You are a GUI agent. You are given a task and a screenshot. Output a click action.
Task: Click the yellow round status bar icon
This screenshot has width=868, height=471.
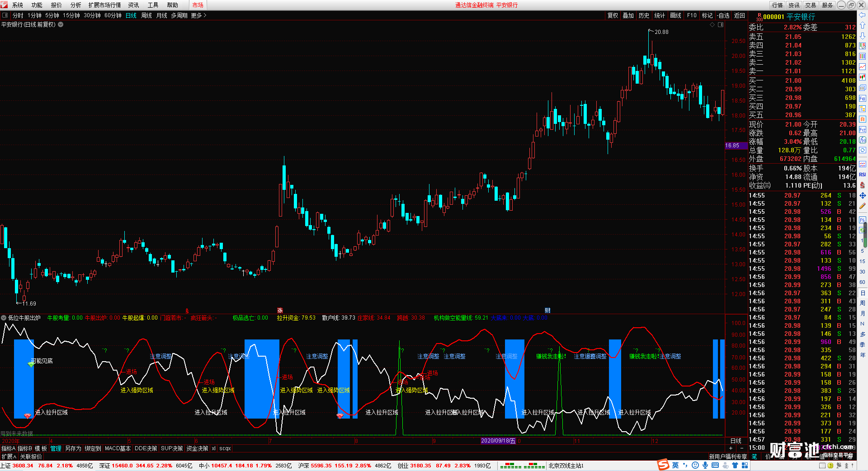830,466
